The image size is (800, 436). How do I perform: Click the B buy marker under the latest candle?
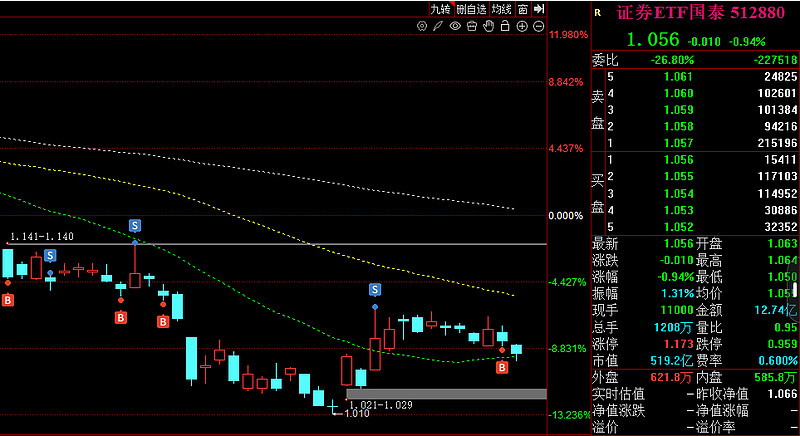point(503,367)
